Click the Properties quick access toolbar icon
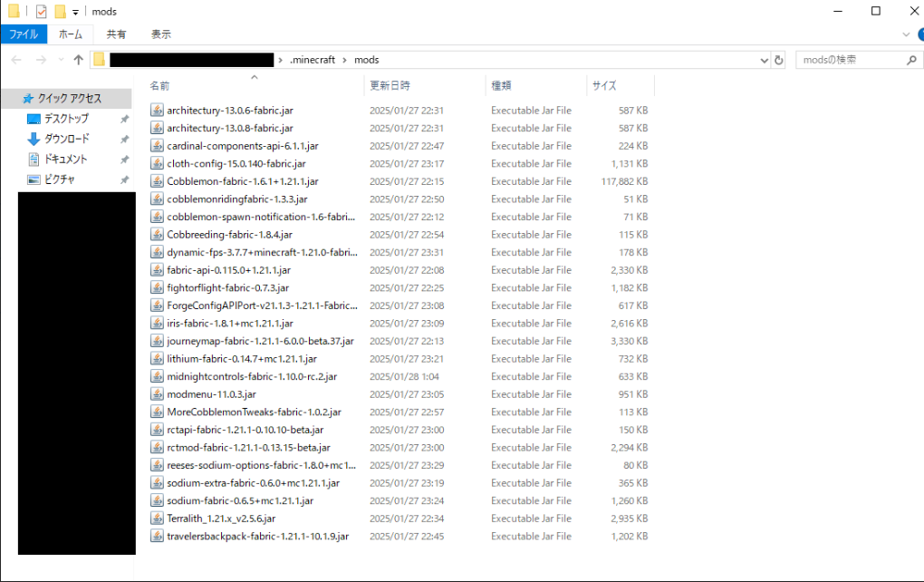 tap(42, 11)
